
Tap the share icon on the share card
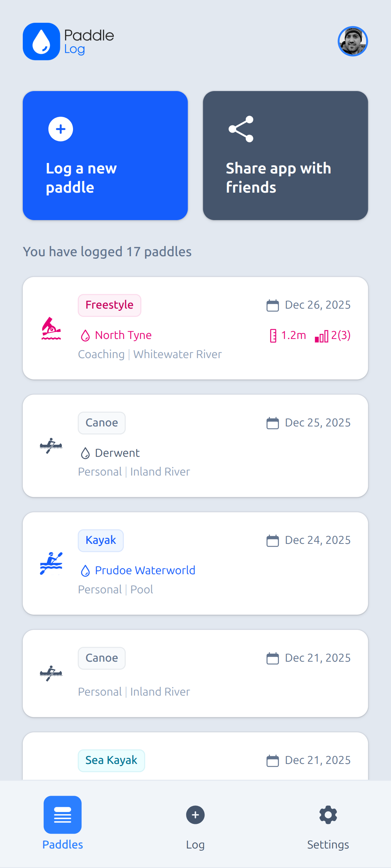pyautogui.click(x=241, y=129)
